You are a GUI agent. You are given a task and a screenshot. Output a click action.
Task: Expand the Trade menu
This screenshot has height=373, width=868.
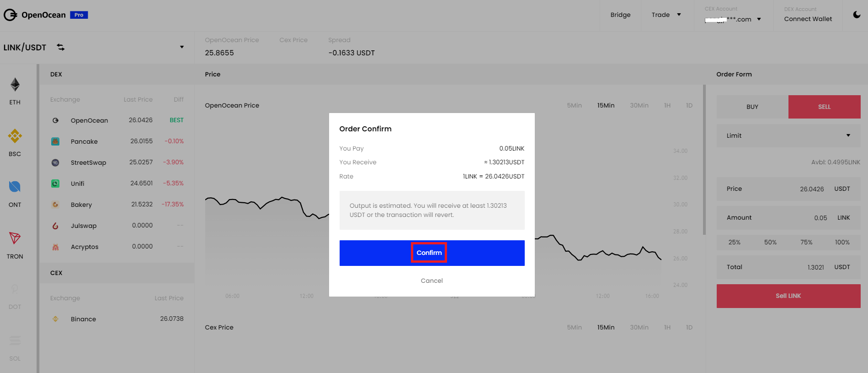pyautogui.click(x=666, y=15)
